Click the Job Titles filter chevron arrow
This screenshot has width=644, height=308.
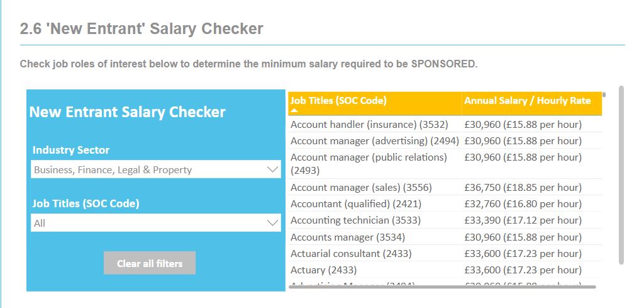272,223
